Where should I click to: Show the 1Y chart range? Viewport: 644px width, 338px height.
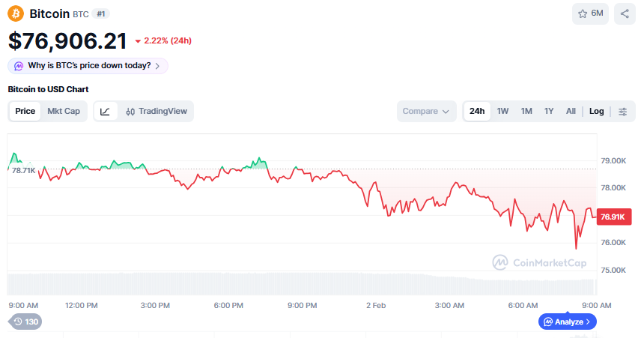click(x=549, y=111)
